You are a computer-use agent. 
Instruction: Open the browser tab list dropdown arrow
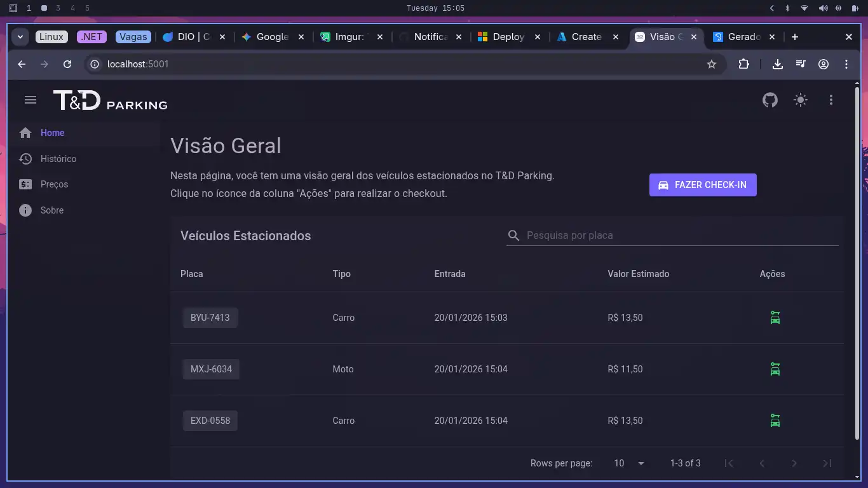[20, 37]
